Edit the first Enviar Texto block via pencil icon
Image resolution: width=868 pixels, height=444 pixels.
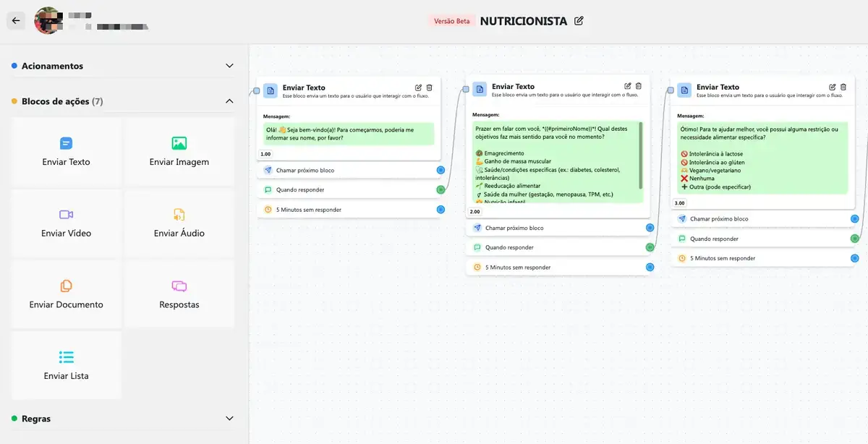coord(418,86)
